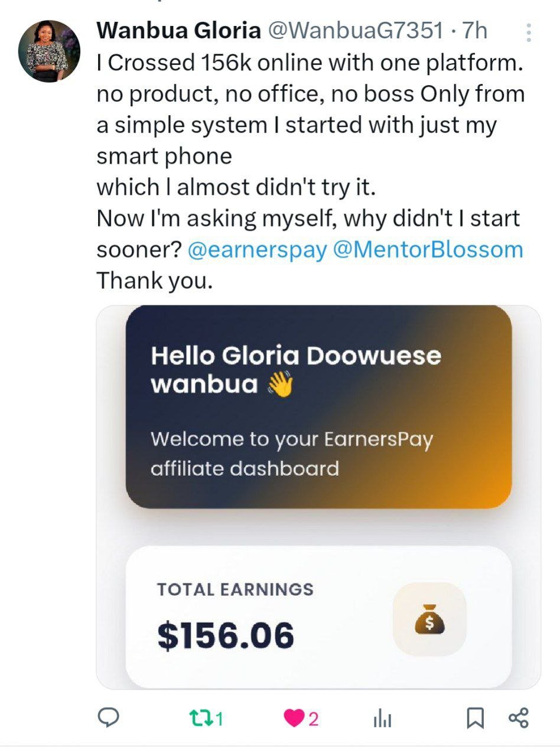Click the Wanbua Gloria display name
560x756 pixels.
179,31
